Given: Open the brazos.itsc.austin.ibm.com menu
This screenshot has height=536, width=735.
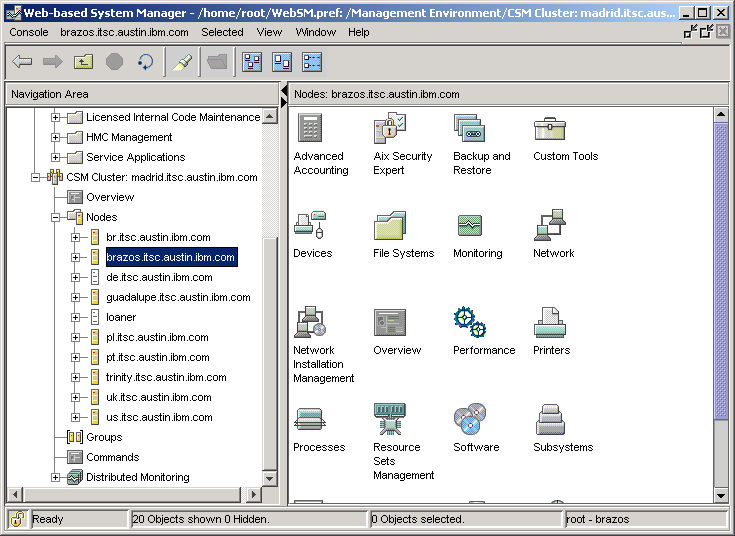Looking at the screenshot, I should (x=124, y=32).
